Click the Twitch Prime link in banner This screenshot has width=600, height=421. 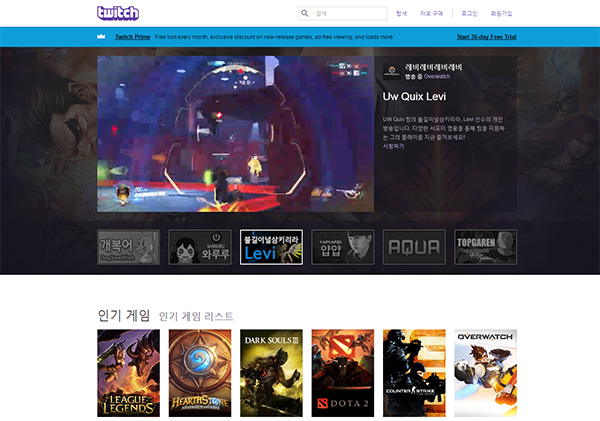pyautogui.click(x=132, y=37)
